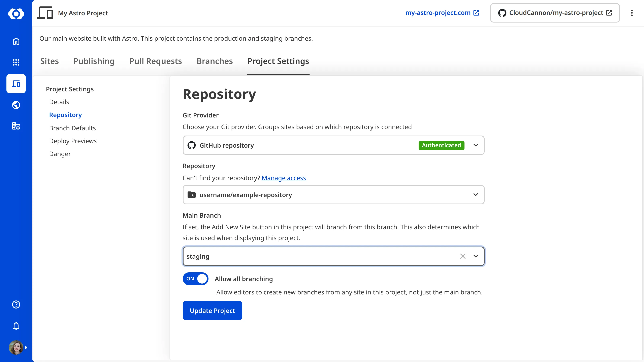Expand the GitHub repository provider dropdown chevron
644x362 pixels.
click(476, 145)
